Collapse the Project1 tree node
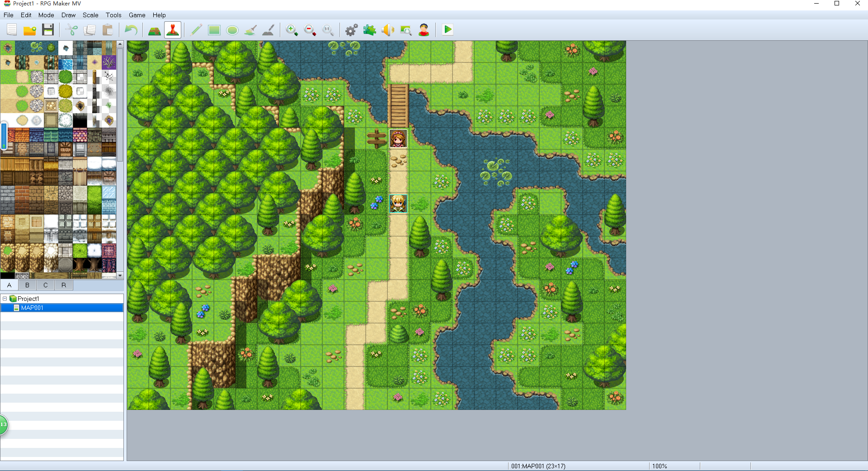The height and width of the screenshot is (471, 868). coord(5,299)
